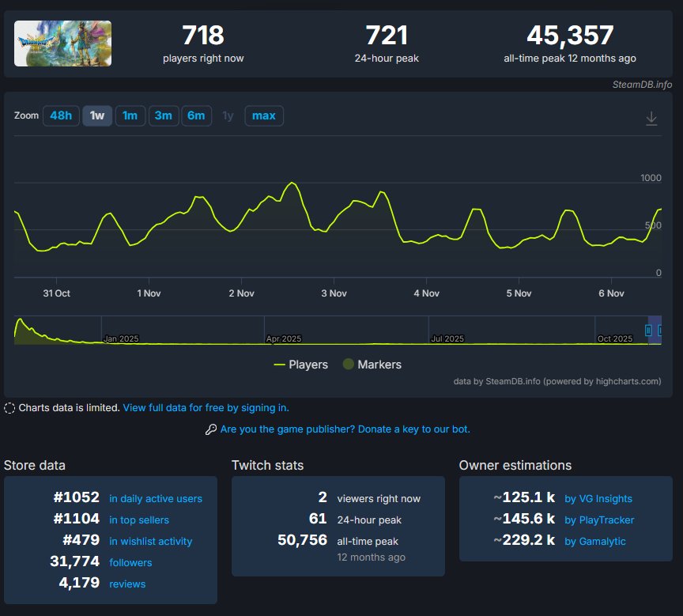Choose the 3m zoom option
This screenshot has width=683, height=616.
(x=163, y=116)
